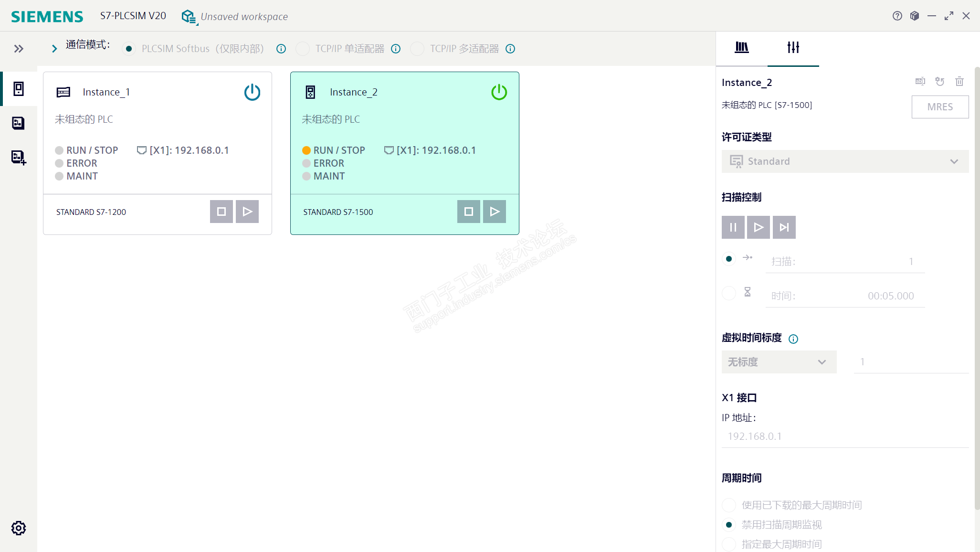Click the IP 地址 input field
The height and width of the screenshot is (552, 980).
[x=844, y=436]
